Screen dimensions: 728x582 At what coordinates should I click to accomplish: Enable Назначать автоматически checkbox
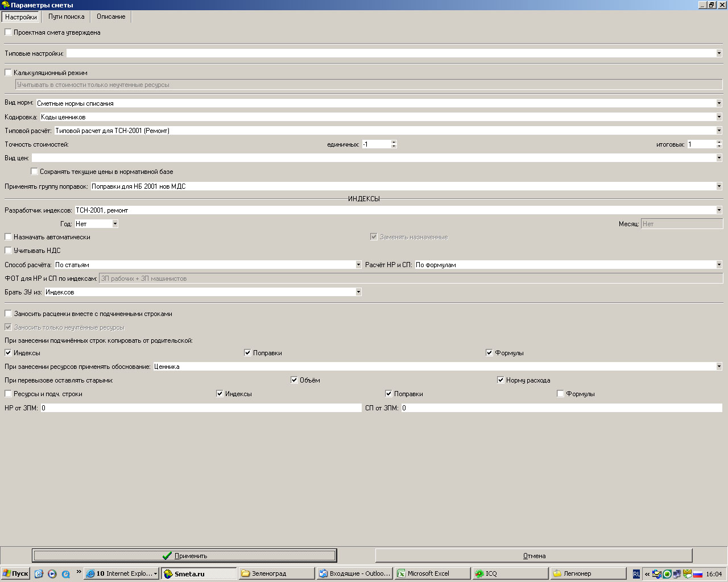pos(8,237)
